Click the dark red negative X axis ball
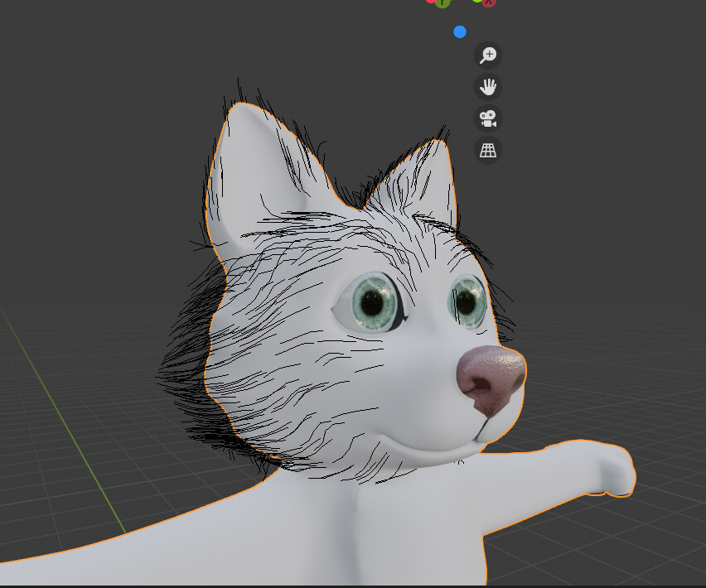 (x=489, y=3)
